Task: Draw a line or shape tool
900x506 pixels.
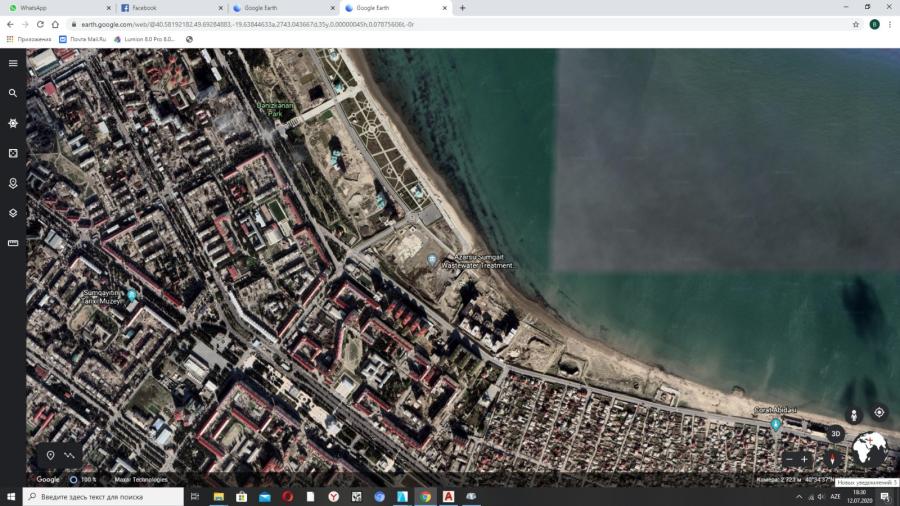Action: [x=70, y=455]
